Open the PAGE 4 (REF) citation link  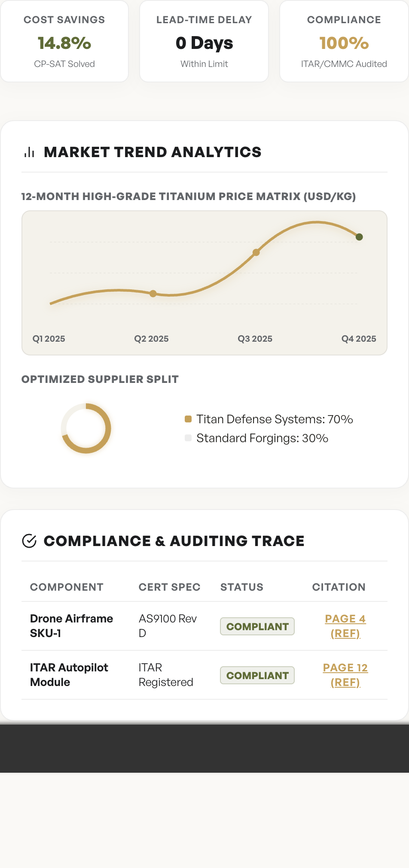pos(345,626)
